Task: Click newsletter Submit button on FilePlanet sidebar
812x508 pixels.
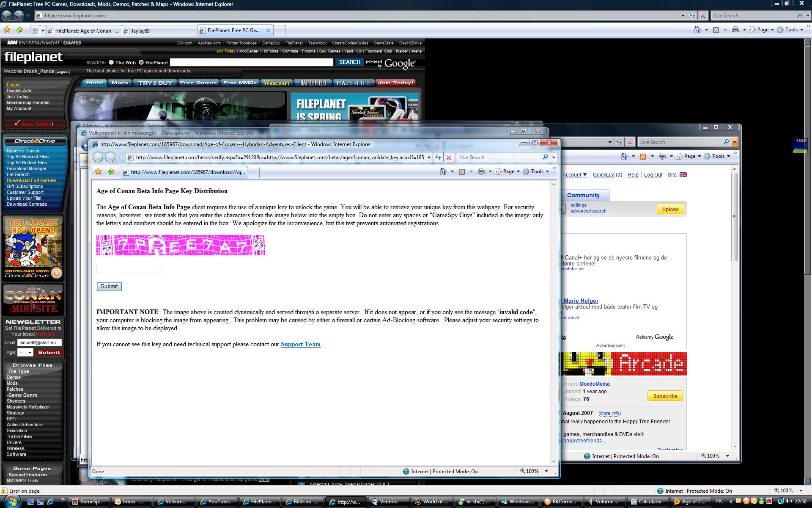Action: point(49,352)
